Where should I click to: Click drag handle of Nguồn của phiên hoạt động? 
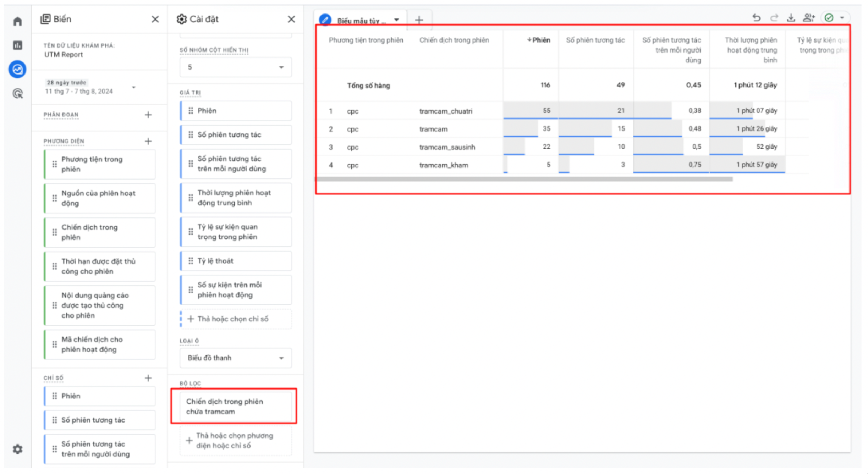54,198
